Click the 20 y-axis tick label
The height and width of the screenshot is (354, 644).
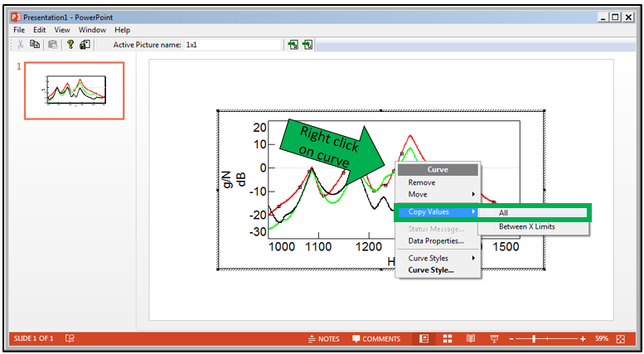pyautogui.click(x=259, y=128)
